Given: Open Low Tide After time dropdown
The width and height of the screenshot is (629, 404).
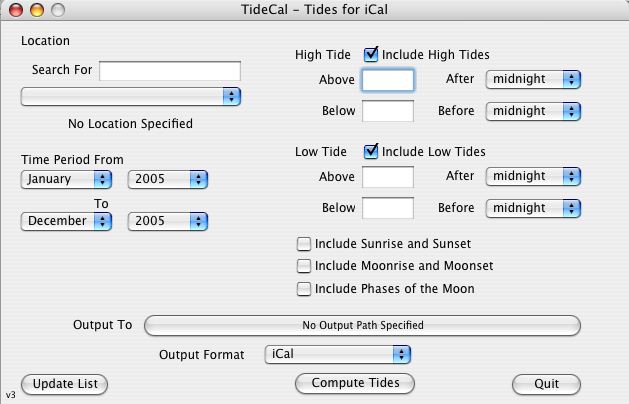Looking at the screenshot, I should point(533,176).
